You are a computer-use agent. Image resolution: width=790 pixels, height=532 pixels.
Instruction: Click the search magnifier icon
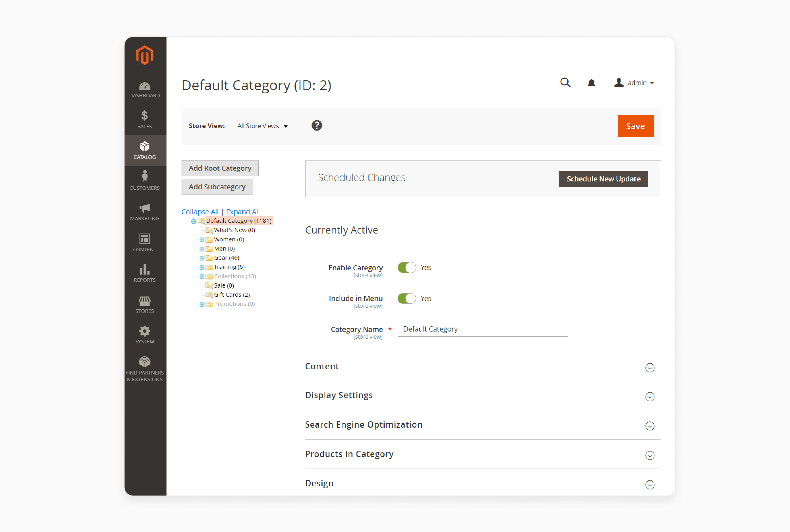click(565, 82)
